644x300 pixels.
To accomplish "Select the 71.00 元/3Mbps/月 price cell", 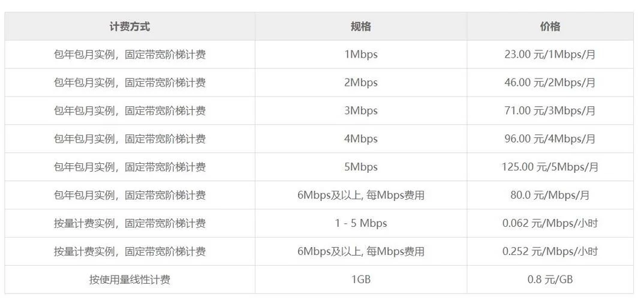I will pos(550,111).
